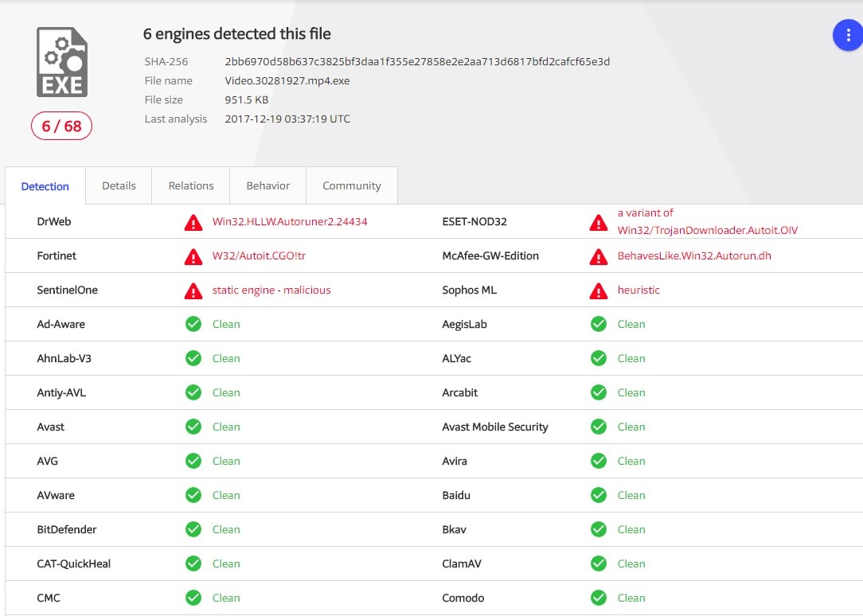Click the warning icon for ESET-NOD32 detection
This screenshot has width=863, height=616.
pos(599,222)
